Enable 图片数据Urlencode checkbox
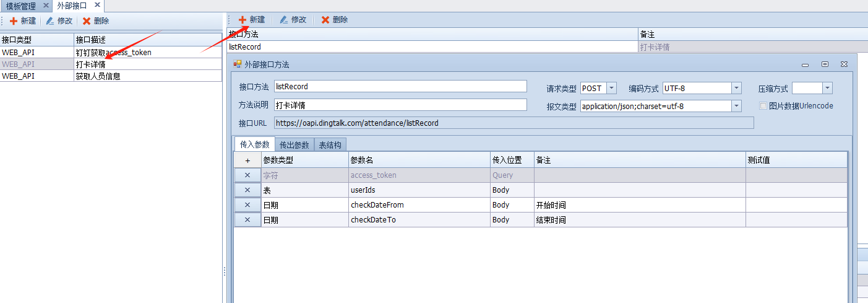The image size is (868, 303). click(763, 106)
